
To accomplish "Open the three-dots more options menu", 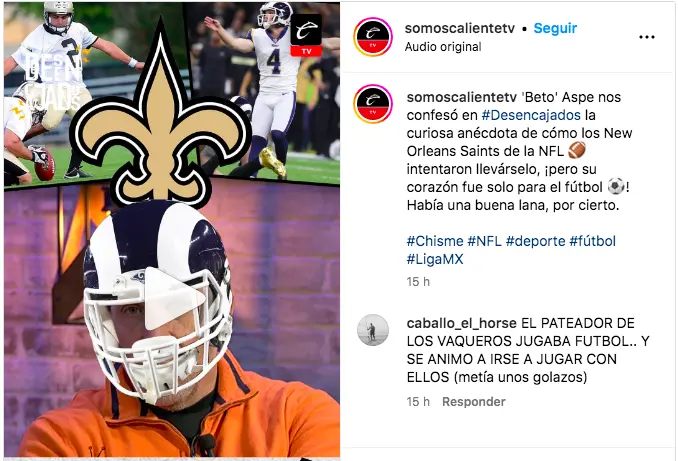I will (x=646, y=37).
